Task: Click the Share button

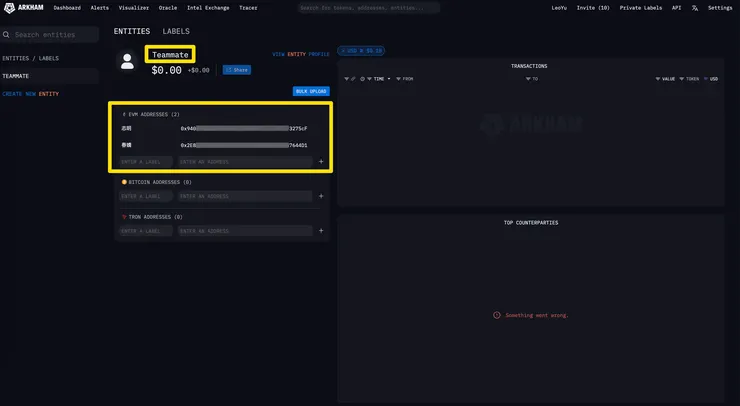Action: (x=237, y=70)
